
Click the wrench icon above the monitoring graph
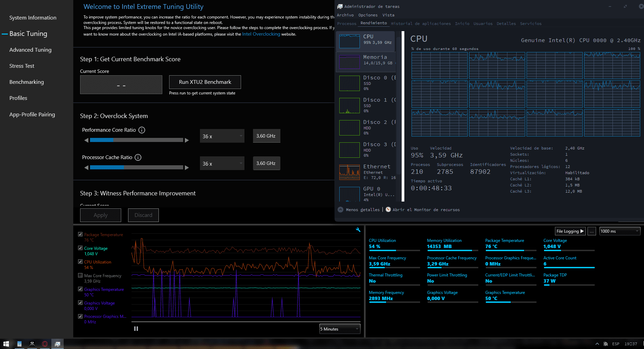coord(358,230)
